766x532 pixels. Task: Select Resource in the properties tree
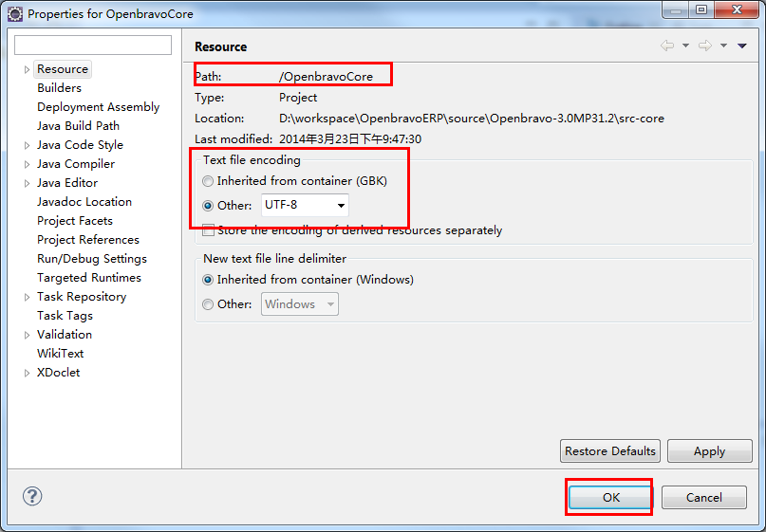63,69
